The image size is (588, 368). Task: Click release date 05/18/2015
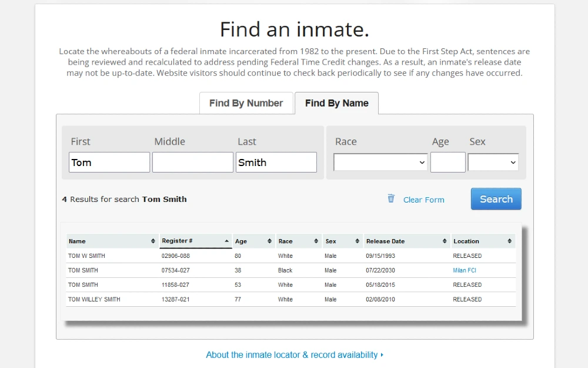click(380, 284)
